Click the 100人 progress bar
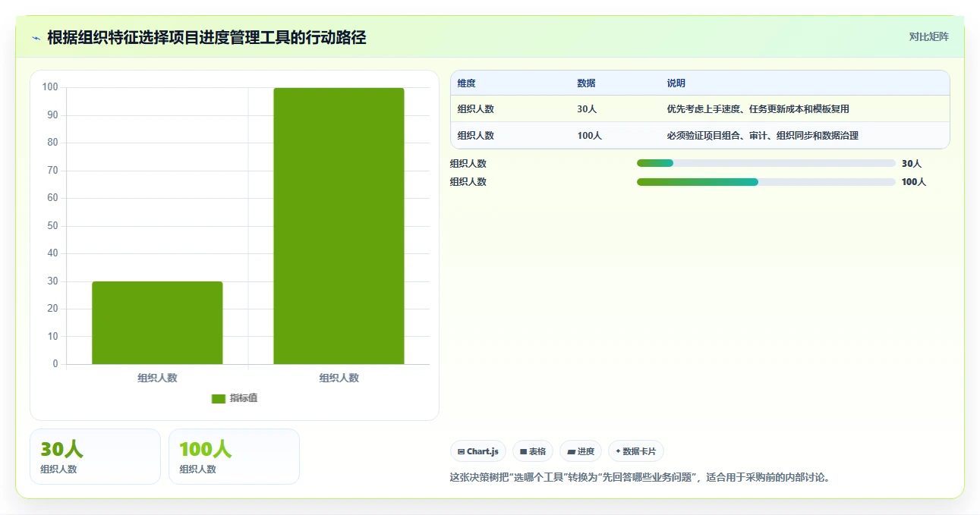 [766, 182]
